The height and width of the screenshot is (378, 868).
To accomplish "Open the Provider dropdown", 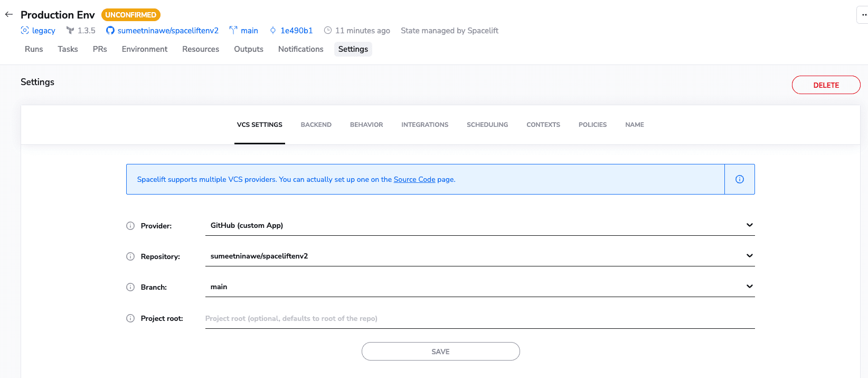I will point(480,226).
